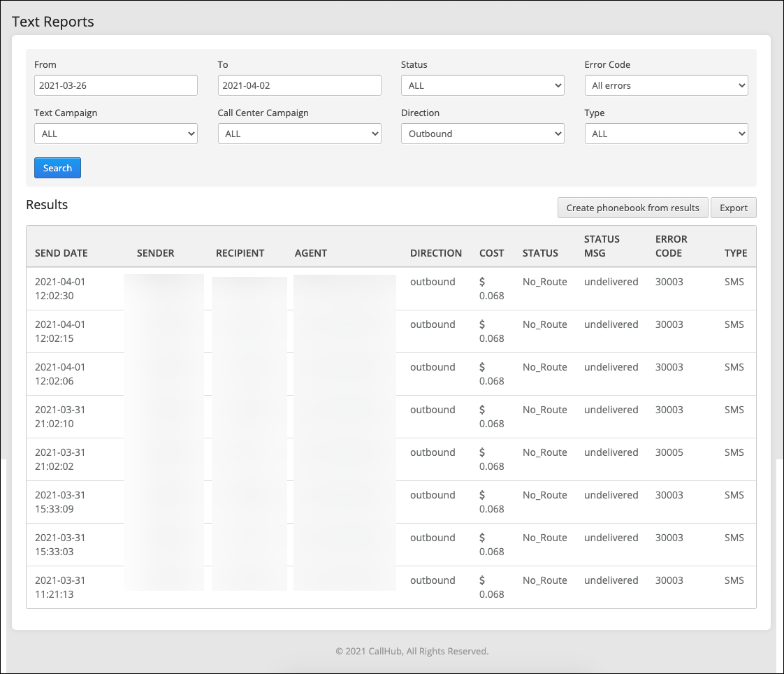Click the SEND DATE column header

click(x=61, y=253)
